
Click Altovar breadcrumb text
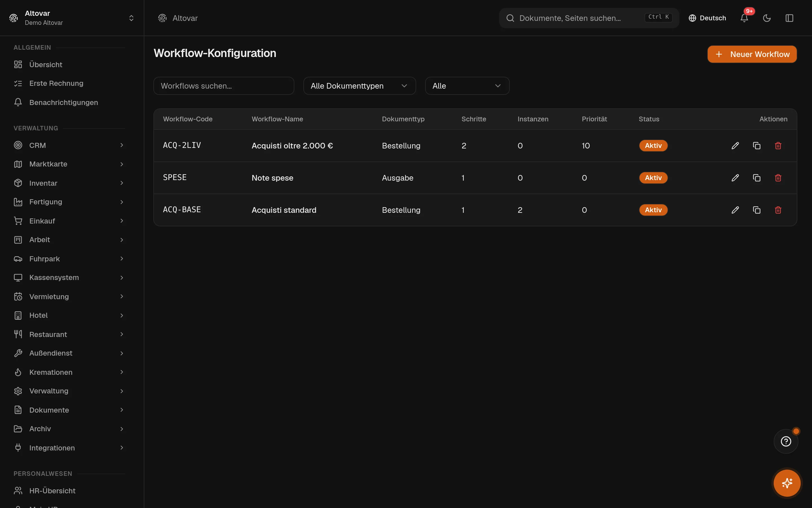(185, 18)
